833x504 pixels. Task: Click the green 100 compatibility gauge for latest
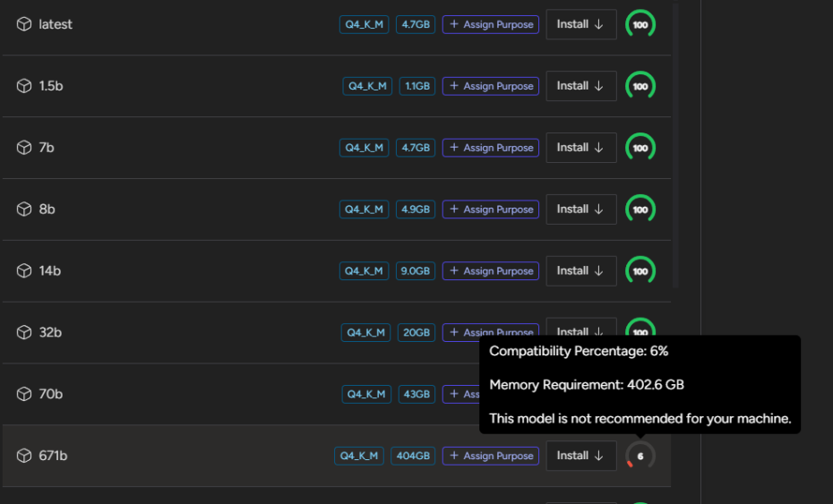pyautogui.click(x=640, y=24)
